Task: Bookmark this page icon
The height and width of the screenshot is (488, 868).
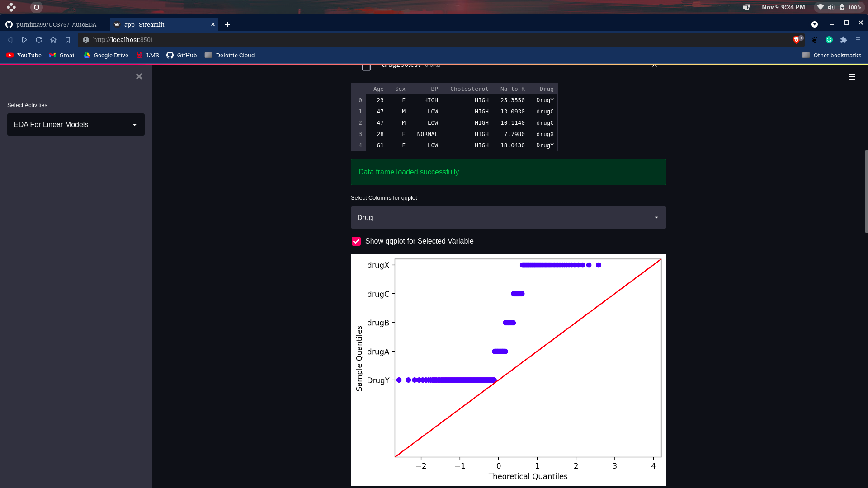Action: 68,40
